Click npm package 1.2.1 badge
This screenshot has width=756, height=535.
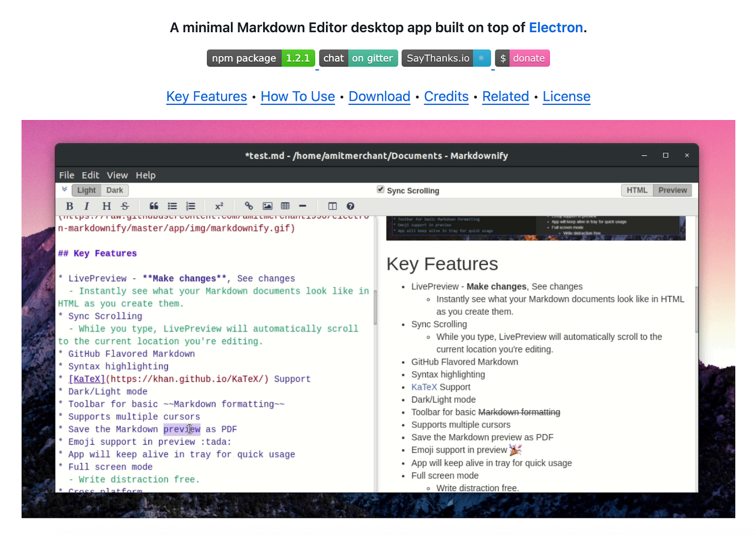[x=261, y=58]
